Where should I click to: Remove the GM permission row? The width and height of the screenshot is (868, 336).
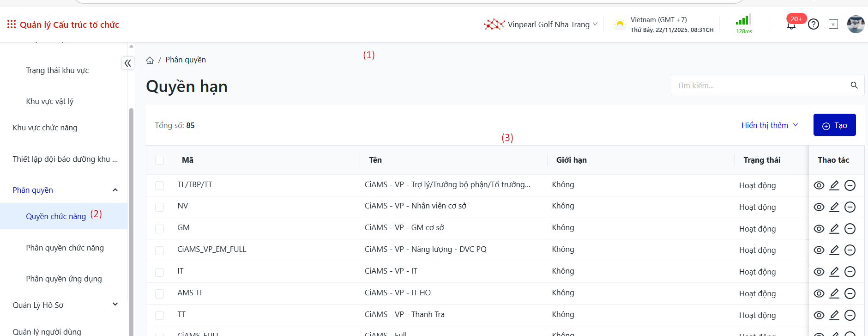point(850,229)
